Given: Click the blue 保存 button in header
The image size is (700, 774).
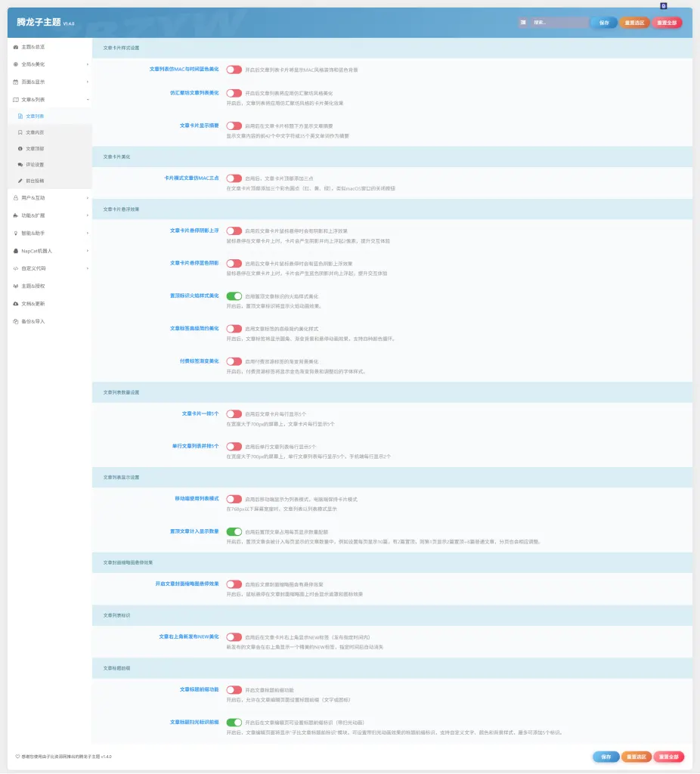Looking at the screenshot, I should (x=604, y=23).
